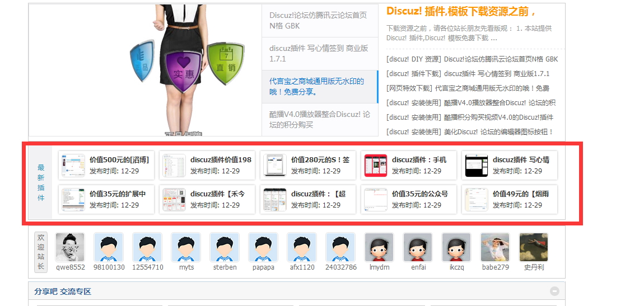Open username link babe279
The image size is (644, 306).
(x=496, y=267)
